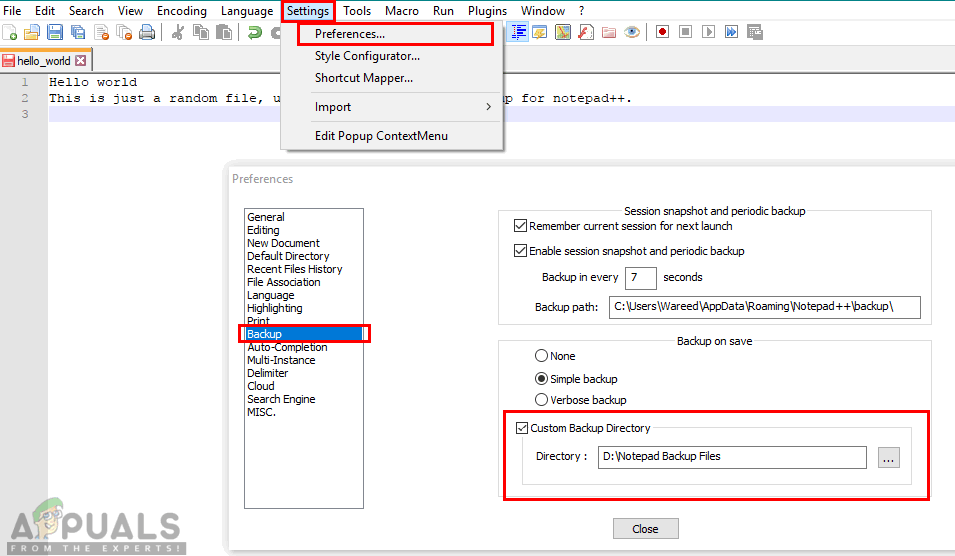Click the Copy toolbar icon
Viewport: 955px width, 556px height.
click(x=200, y=32)
